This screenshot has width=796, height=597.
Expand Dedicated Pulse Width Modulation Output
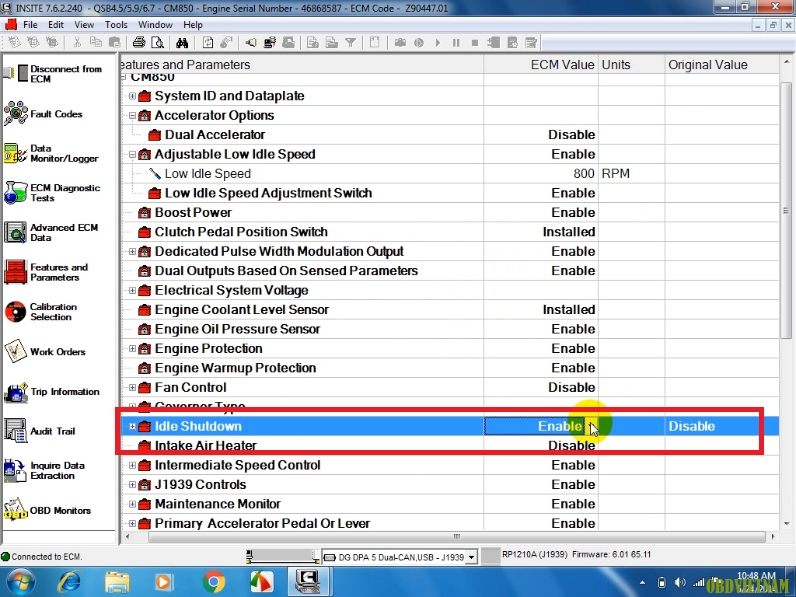tap(132, 251)
